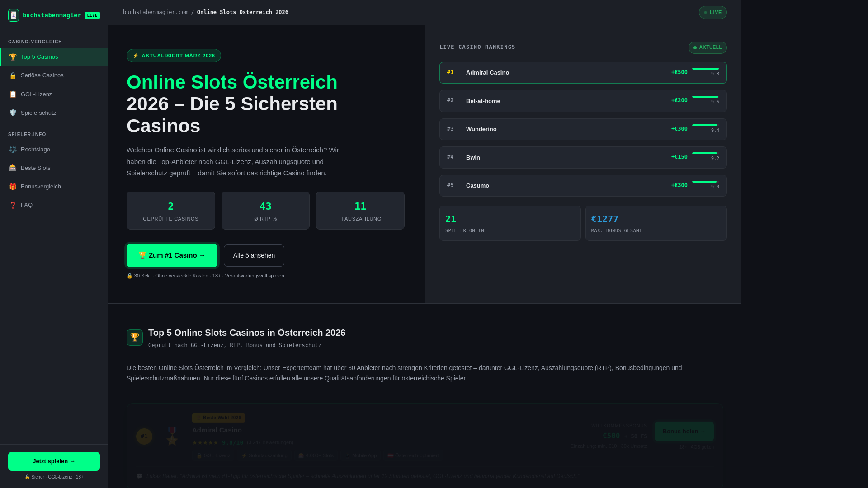Click the medal icon on Admiral Casino card
The image size is (868, 488).
172,436
